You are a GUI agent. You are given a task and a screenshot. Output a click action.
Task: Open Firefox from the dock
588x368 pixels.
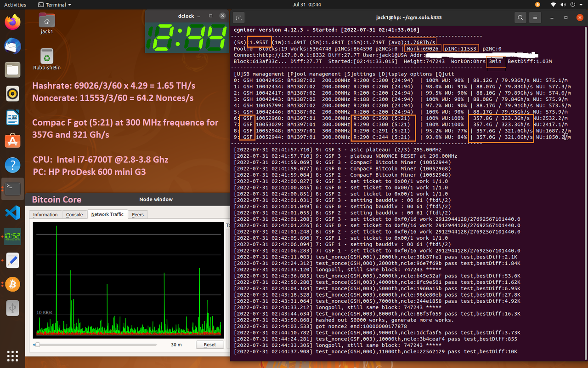12,22
